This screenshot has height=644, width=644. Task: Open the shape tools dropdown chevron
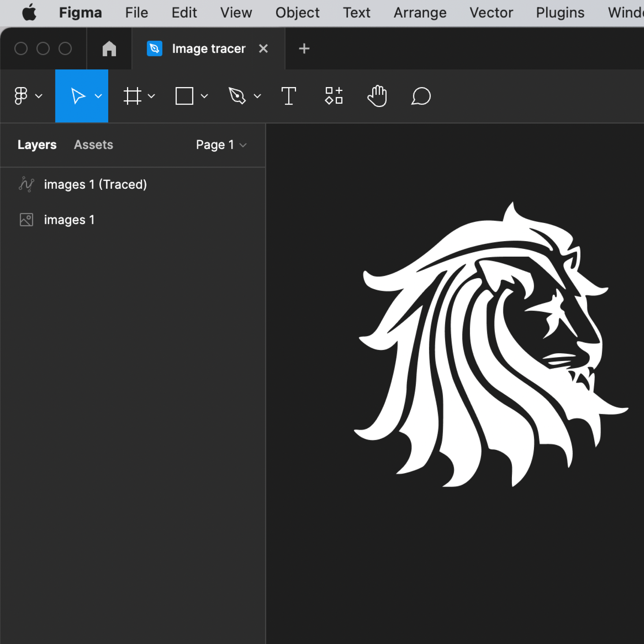(x=204, y=96)
